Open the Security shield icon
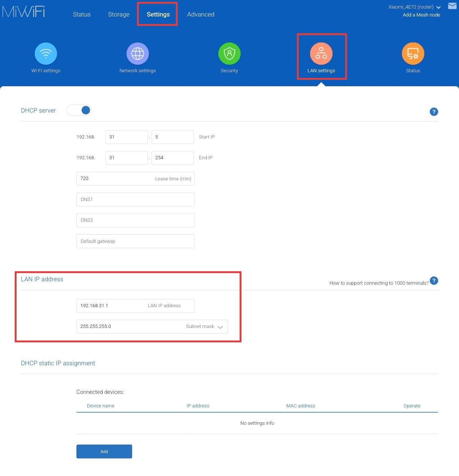Screen dimensions: 459x476 coord(229,53)
